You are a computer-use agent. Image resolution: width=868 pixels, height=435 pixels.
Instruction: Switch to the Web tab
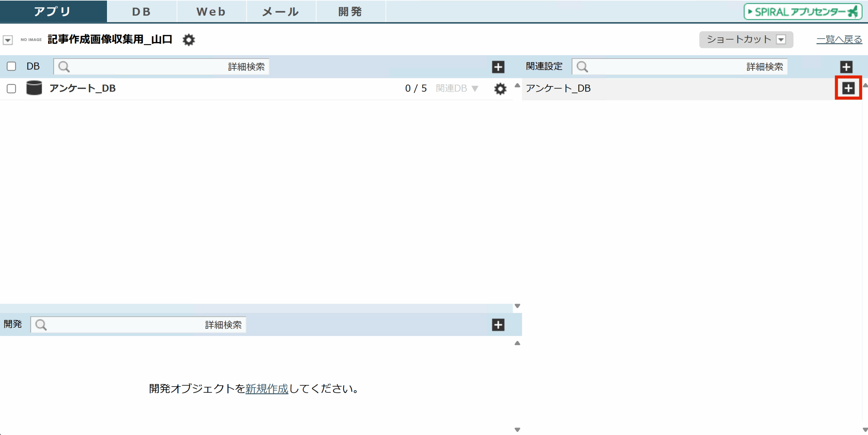211,12
